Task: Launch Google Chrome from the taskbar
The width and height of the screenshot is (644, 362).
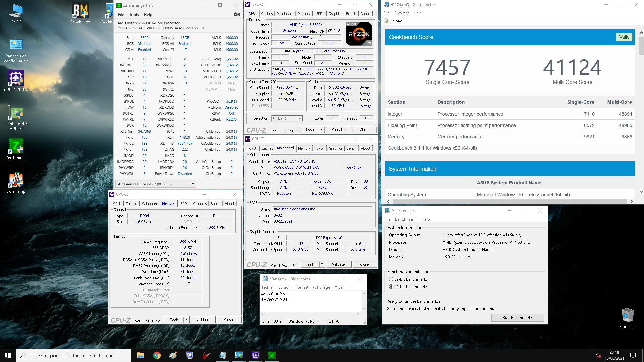Action: point(157,355)
